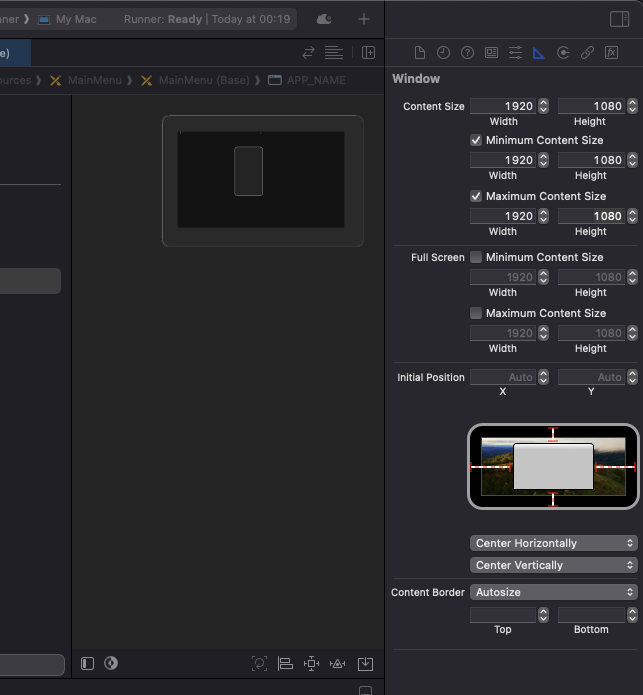Select APP_NAME in the jump bar
This screenshot has width=643, height=695.
pos(315,80)
